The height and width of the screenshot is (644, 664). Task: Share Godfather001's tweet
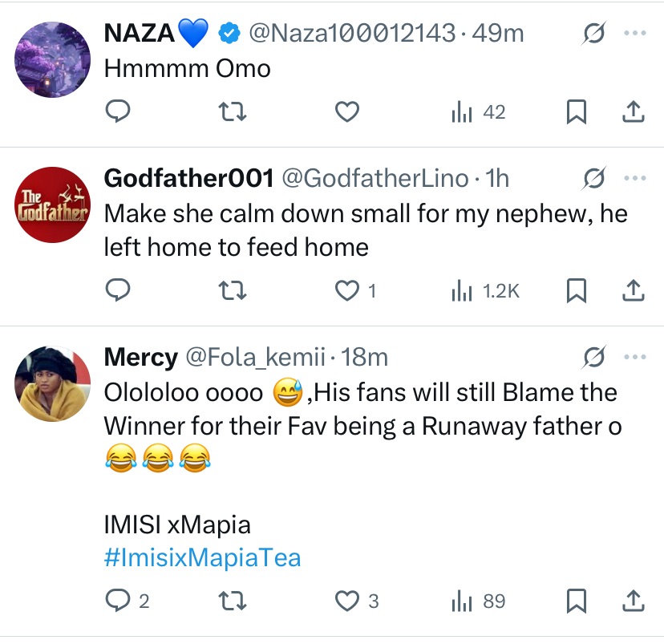(634, 290)
